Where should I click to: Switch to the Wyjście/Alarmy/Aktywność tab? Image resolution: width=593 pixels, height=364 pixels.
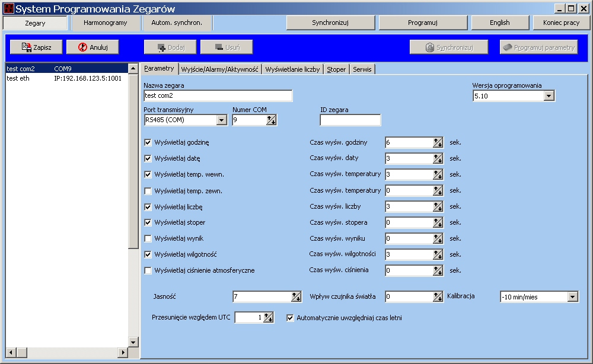(x=220, y=69)
